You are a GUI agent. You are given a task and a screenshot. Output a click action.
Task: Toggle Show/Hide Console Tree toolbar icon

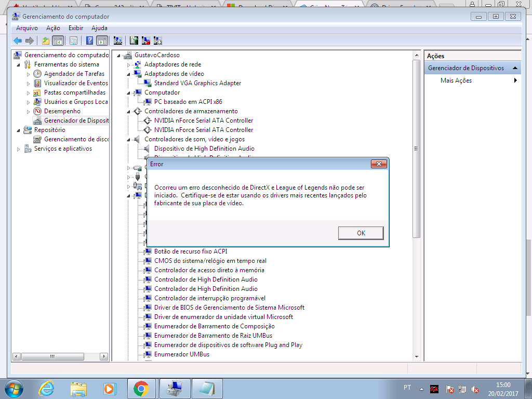click(x=58, y=41)
